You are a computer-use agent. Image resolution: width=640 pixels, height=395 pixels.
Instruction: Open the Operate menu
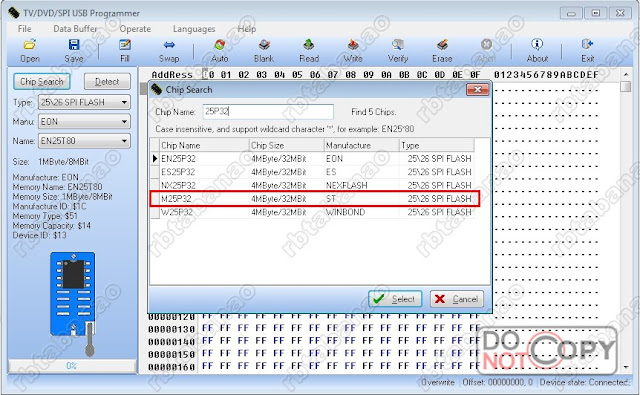(135, 29)
